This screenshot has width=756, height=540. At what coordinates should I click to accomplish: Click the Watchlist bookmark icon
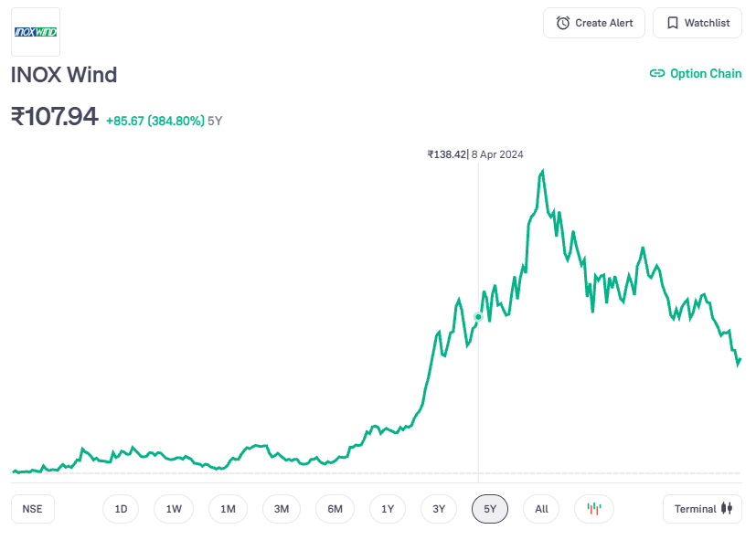[x=672, y=23]
